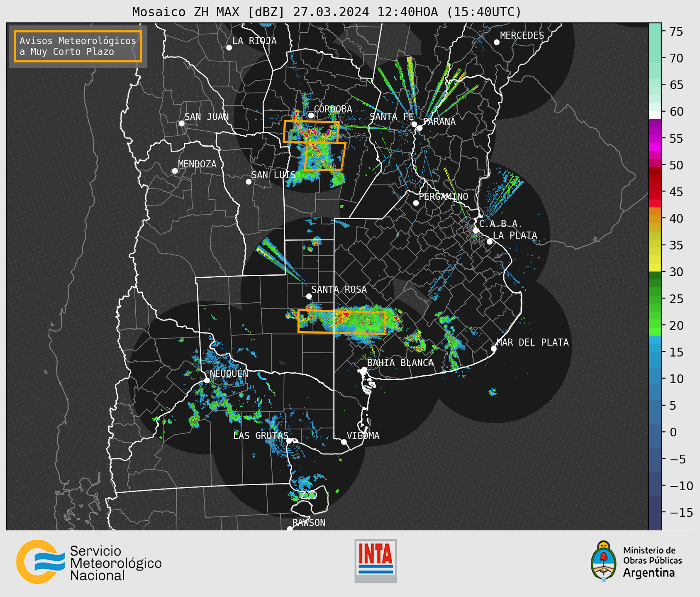700x597 pixels.
Task: Click the SANTA FE city label
Action: [x=392, y=117]
